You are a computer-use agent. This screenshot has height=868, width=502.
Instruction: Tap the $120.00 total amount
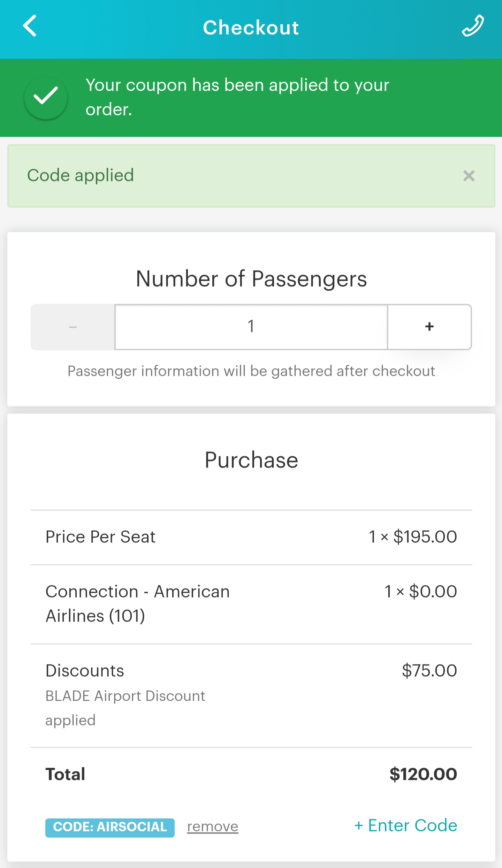423,775
